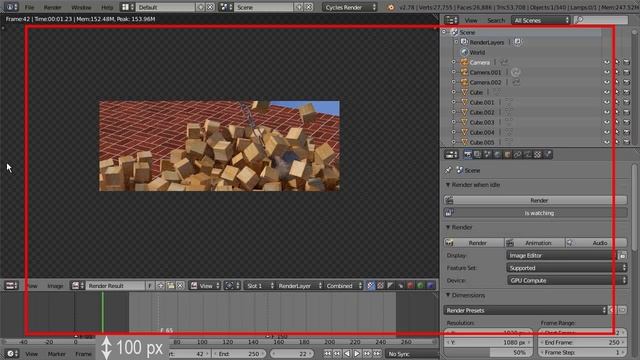Click the Audio mixdown button

pyautogui.click(x=596, y=243)
